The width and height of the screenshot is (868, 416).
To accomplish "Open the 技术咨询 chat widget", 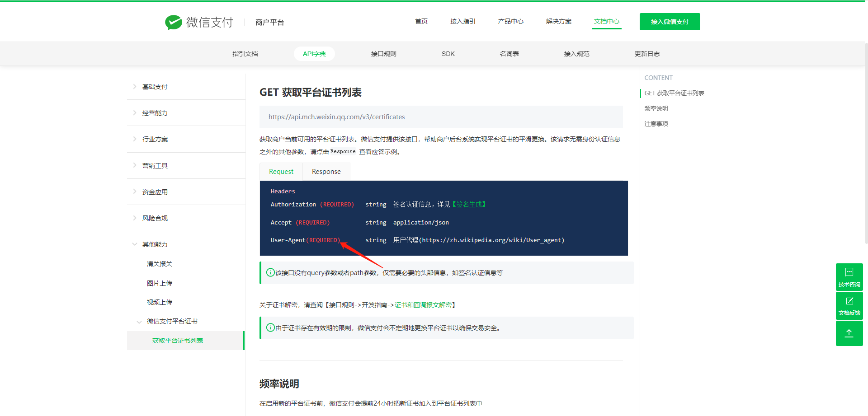I will point(849,277).
